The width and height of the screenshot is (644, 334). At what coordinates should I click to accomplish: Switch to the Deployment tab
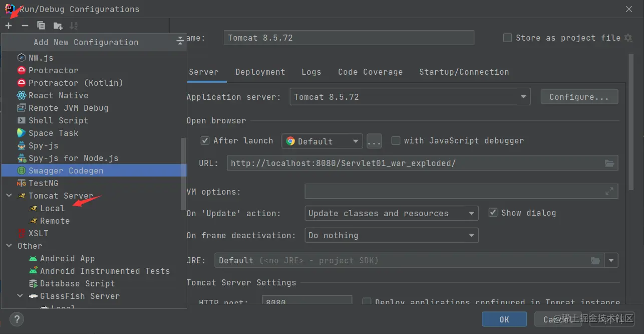coord(260,72)
